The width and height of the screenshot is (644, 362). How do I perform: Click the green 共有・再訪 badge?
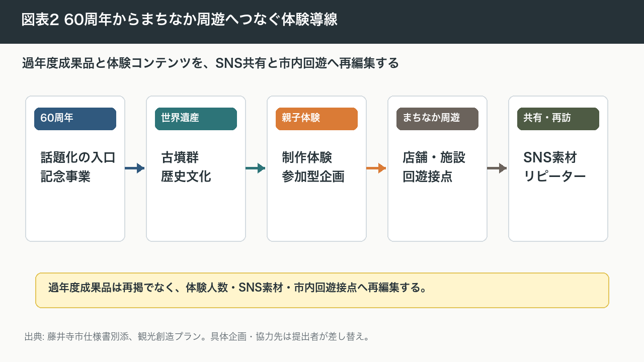coord(558,119)
